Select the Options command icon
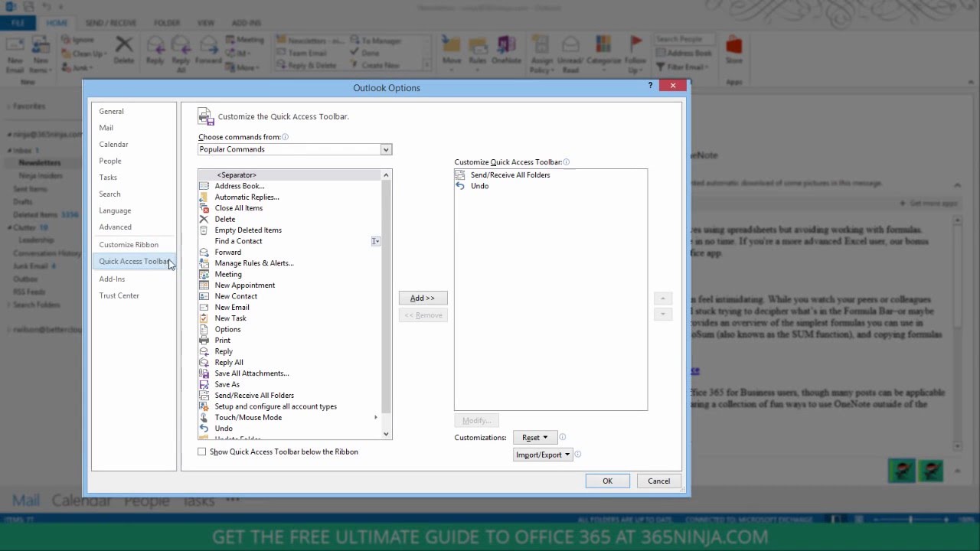 pos(204,329)
